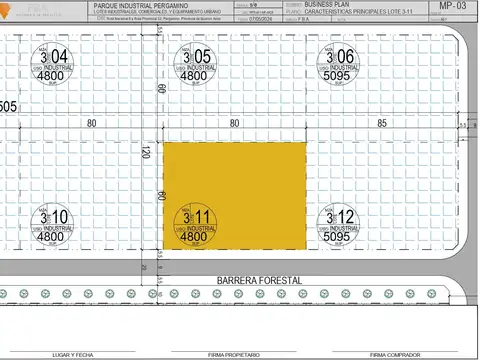Screen dimensions: 480x360
Task: Click the '60' dimension beside lot 3 05
Action: [161, 89]
